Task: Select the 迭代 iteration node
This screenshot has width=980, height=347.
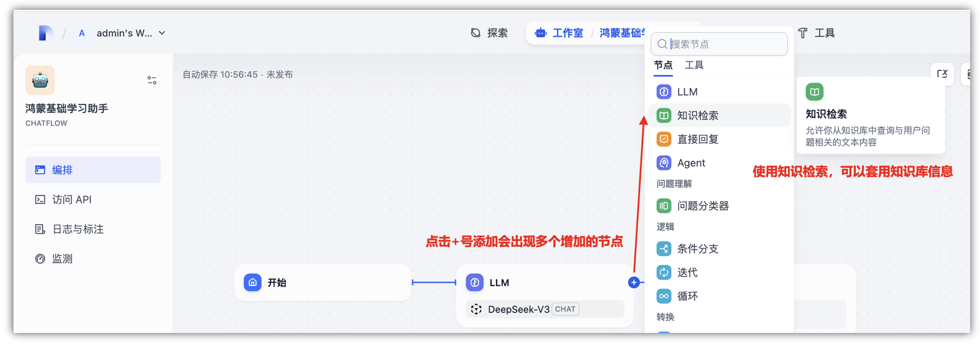Action: pyautogui.click(x=719, y=273)
